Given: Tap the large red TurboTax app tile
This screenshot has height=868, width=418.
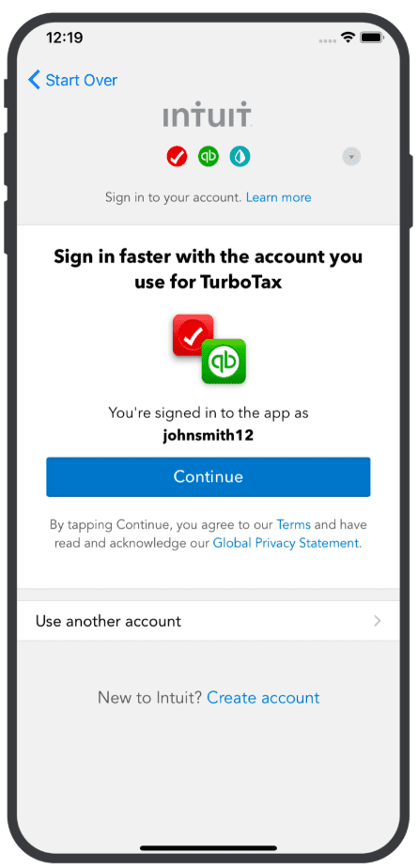Looking at the screenshot, I should coord(193,335).
